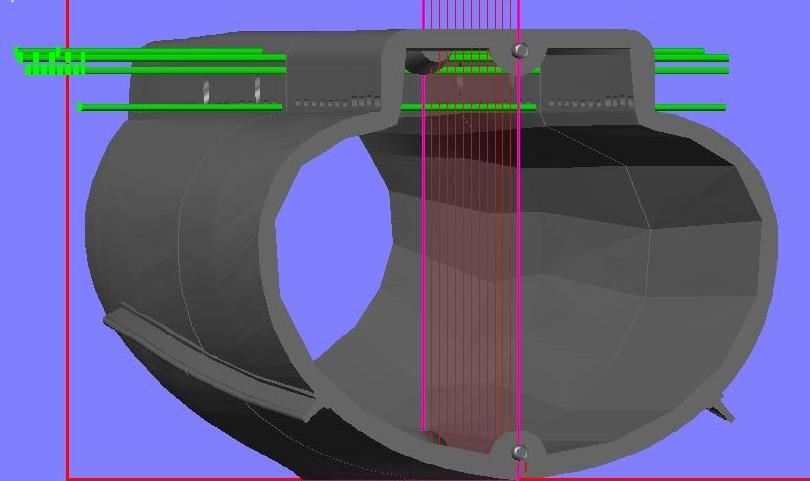Click the dotted row right of the top channel
The width and height of the screenshot is (810, 481).
click(590, 102)
